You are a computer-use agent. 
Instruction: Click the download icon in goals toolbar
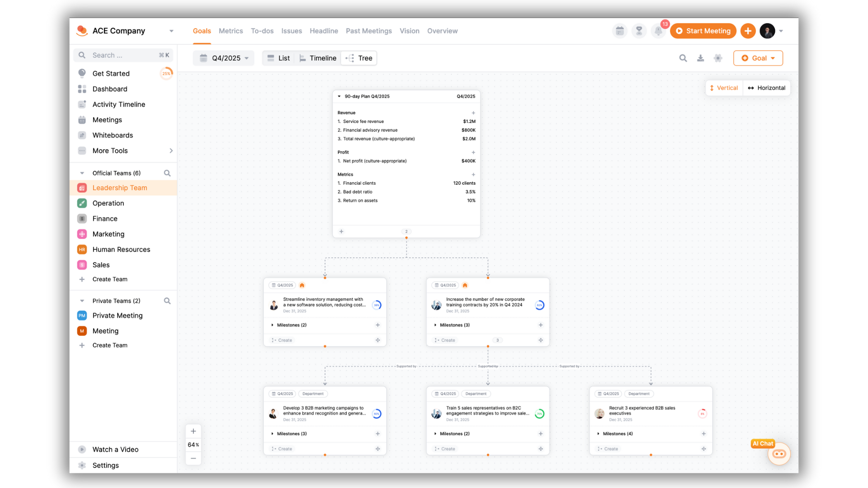(x=700, y=58)
